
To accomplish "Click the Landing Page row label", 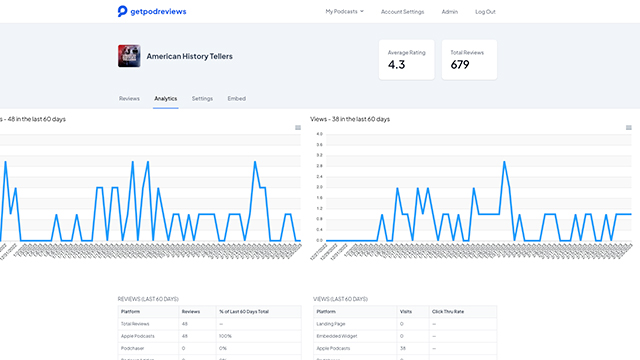I will 331,324.
